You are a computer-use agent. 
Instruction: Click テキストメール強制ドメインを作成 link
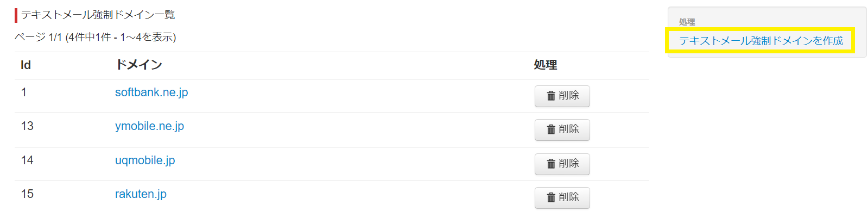pyautogui.click(x=761, y=41)
